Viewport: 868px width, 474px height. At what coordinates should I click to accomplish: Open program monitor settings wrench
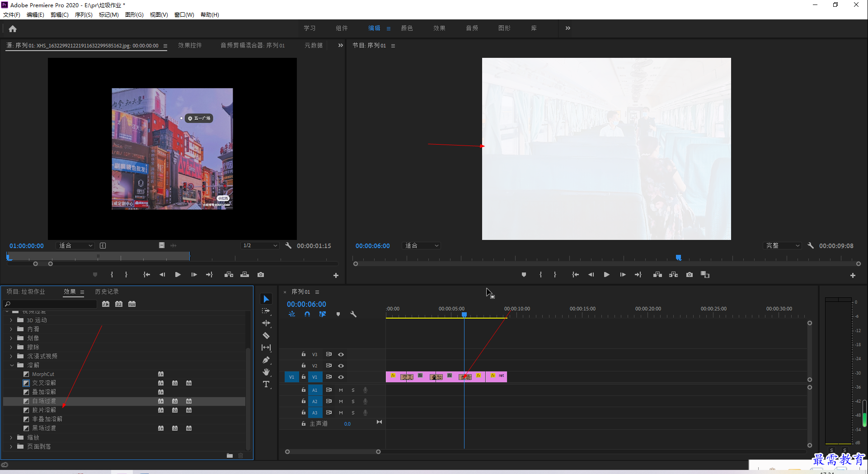tap(811, 246)
